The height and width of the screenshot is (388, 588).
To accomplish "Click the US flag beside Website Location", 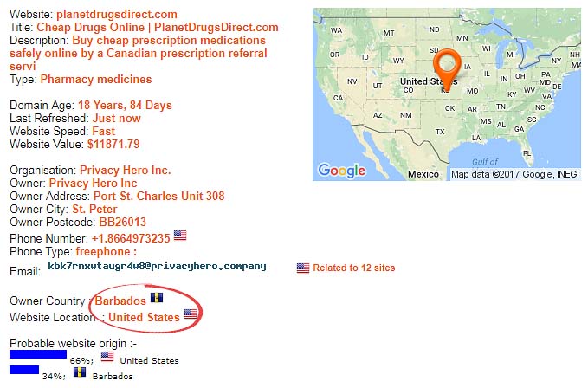I will [x=191, y=314].
